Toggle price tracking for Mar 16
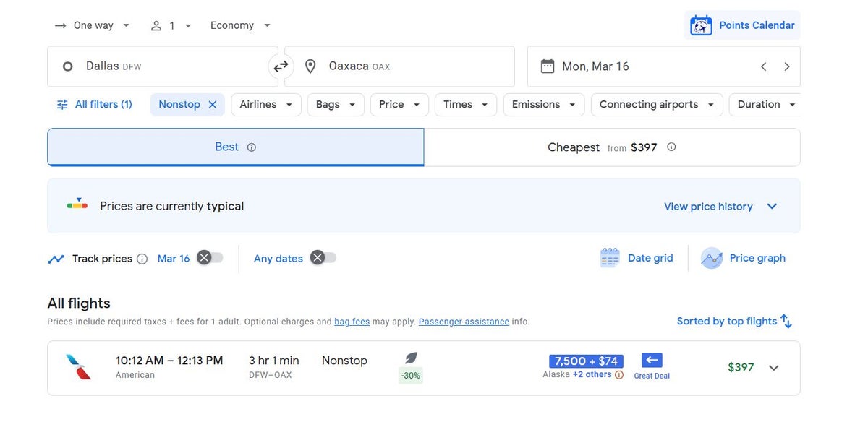This screenshot has height=422, width=868. point(210,258)
